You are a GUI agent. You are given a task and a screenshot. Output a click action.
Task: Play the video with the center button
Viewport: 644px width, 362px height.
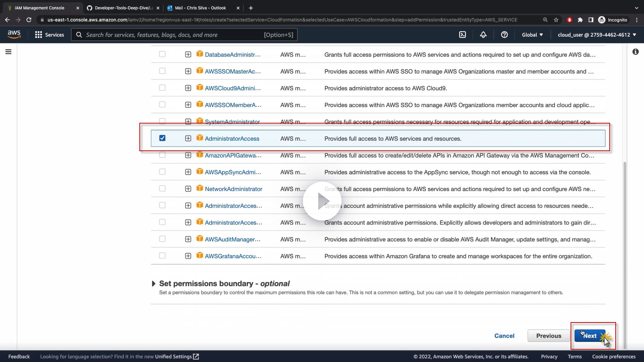point(322,201)
